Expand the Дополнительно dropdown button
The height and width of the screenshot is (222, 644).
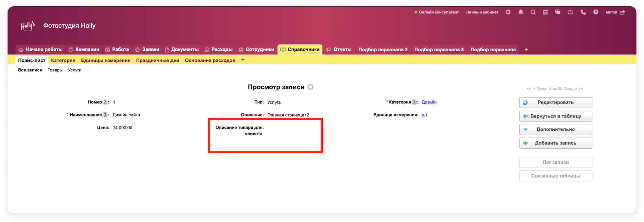(x=555, y=129)
